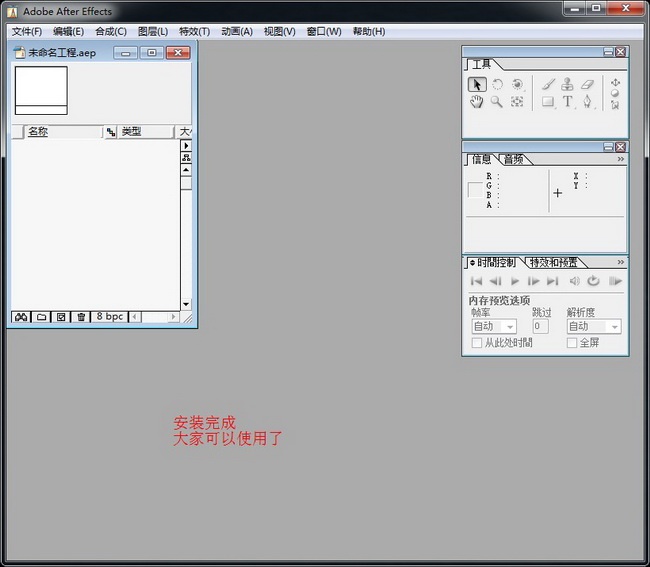The width and height of the screenshot is (650, 567).
Task: Click project list vertical scrollbar down arrow
Action: coord(186,304)
